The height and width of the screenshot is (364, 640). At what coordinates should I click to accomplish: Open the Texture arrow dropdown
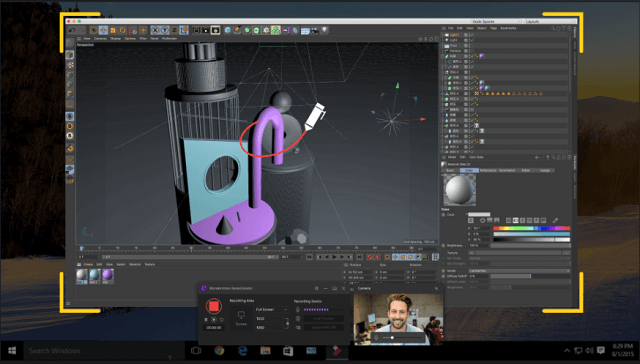471,253
